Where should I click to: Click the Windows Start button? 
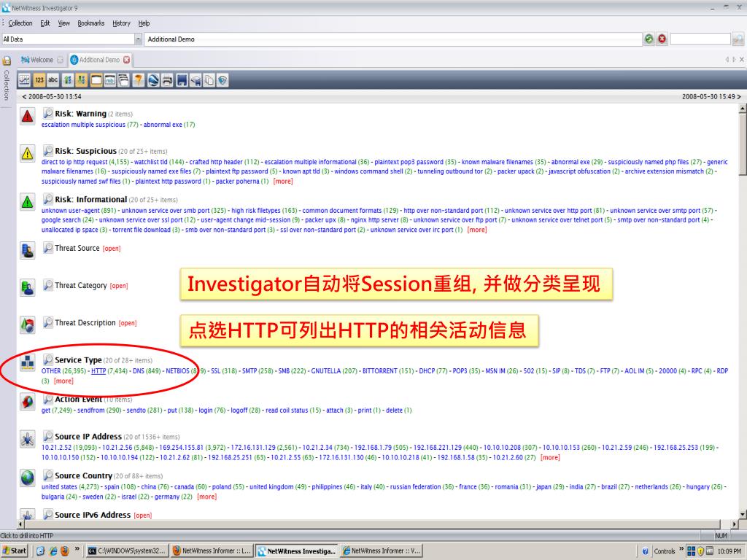coord(15,551)
